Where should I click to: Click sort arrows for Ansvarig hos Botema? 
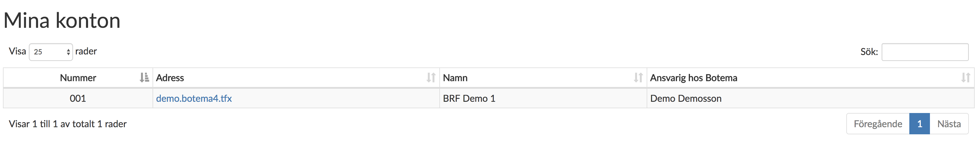pyautogui.click(x=966, y=78)
